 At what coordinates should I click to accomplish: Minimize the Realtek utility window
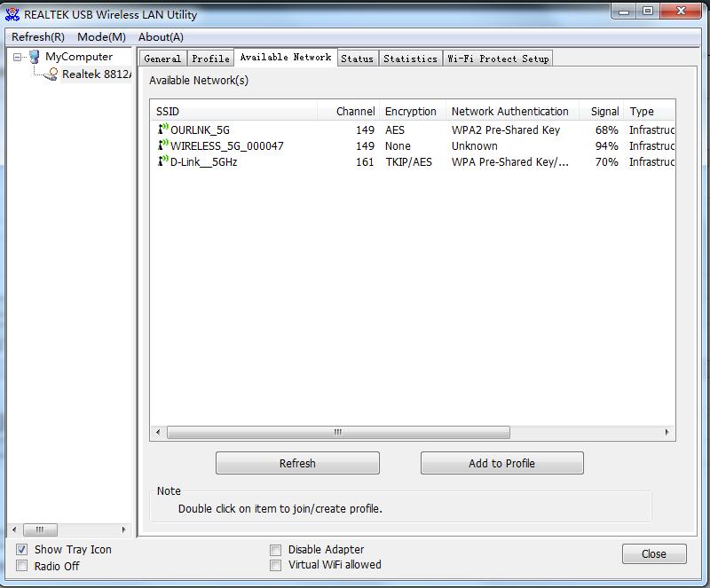(624, 11)
